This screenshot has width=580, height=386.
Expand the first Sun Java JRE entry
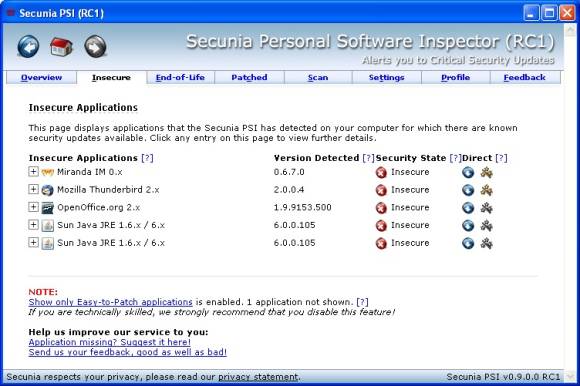point(33,225)
